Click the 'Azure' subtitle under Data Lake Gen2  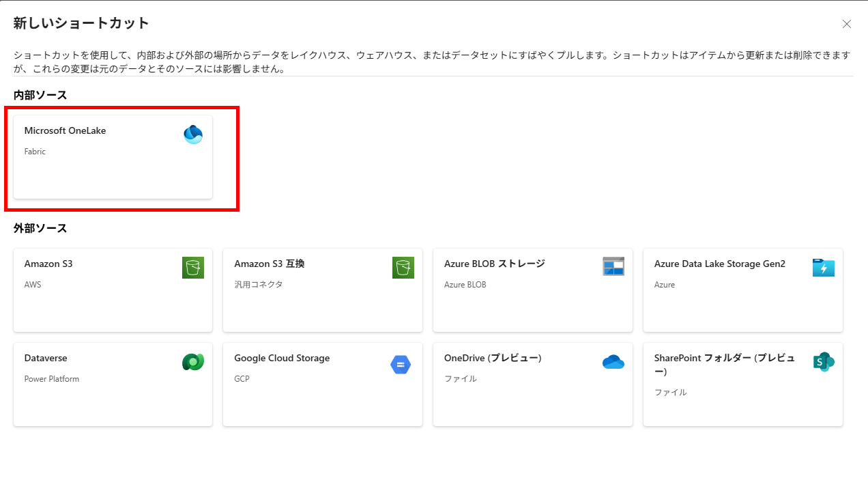665,285
